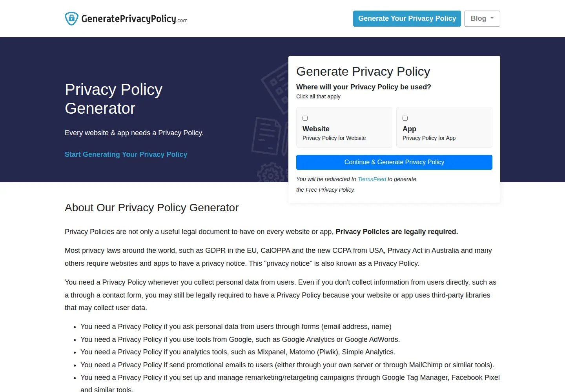Select the 'Privacy Policy for Website' card text
The image size is (565, 392).
point(334,138)
